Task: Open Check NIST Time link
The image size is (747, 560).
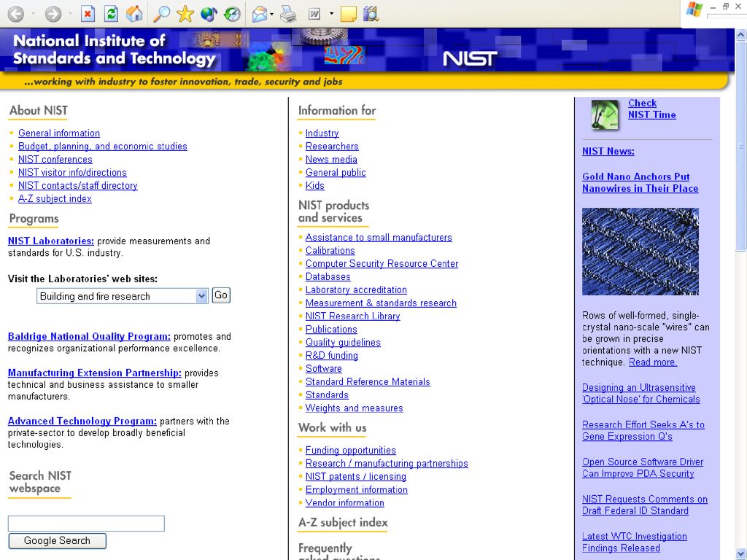Action: click(651, 109)
